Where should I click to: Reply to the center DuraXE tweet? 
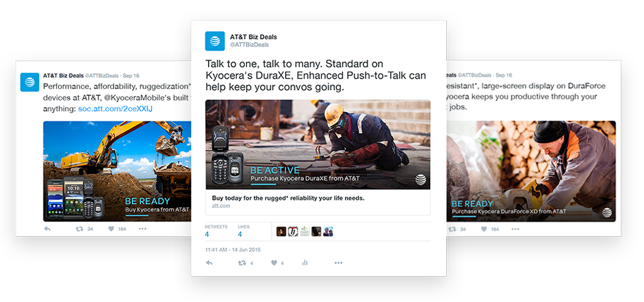coord(209,263)
